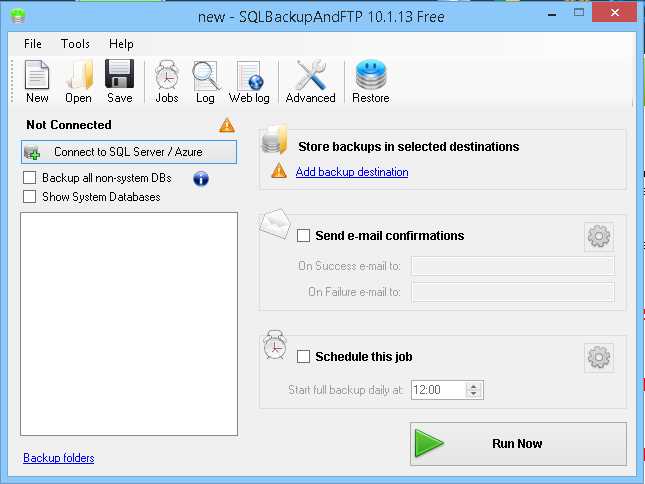
Task: Click the alarm clock schedule icon
Action: pyautogui.click(x=275, y=345)
